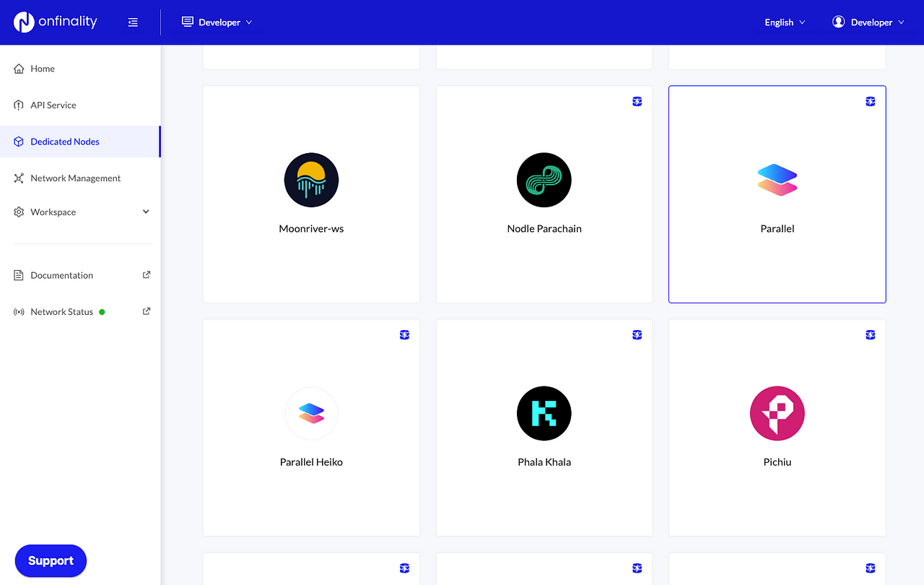Viewport: 924px width, 585px height.
Task: Click the Home house icon in the sidebar
Action: coord(19,69)
